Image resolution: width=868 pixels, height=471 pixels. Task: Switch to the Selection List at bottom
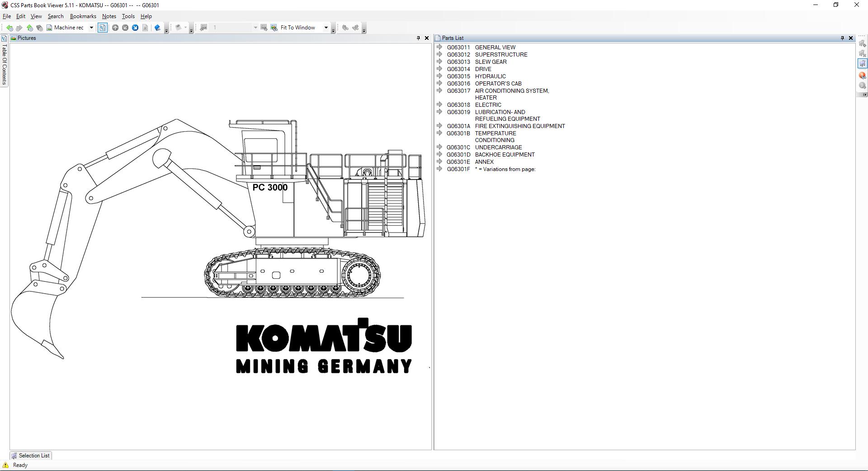point(30,456)
